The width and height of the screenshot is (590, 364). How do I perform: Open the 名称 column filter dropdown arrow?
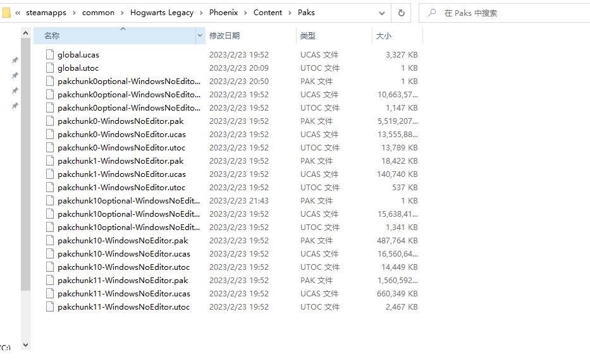(200, 36)
